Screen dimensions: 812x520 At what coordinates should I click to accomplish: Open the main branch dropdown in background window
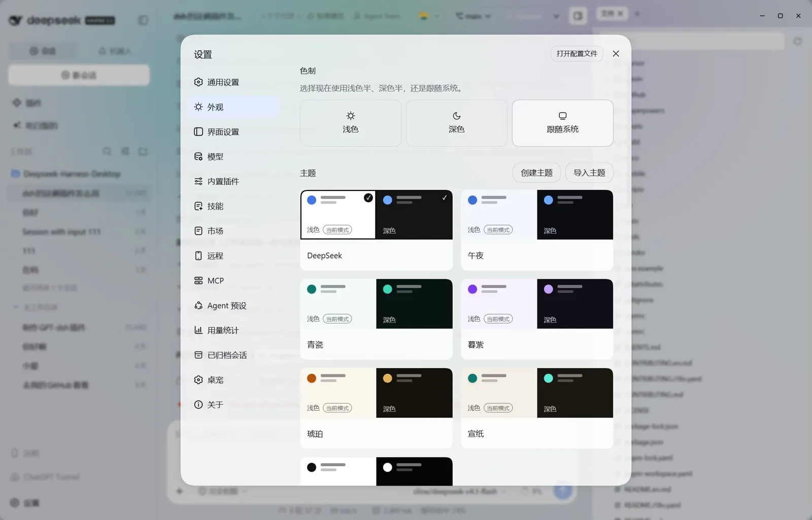[x=473, y=16]
